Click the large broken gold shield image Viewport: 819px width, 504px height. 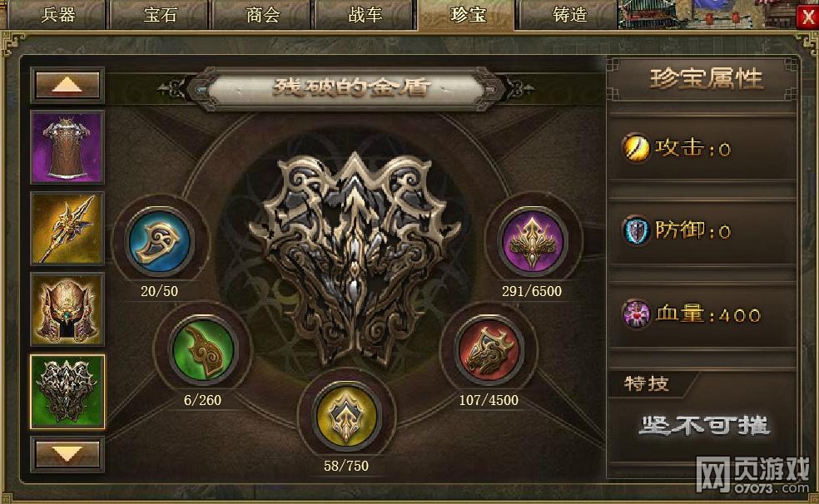click(354, 257)
